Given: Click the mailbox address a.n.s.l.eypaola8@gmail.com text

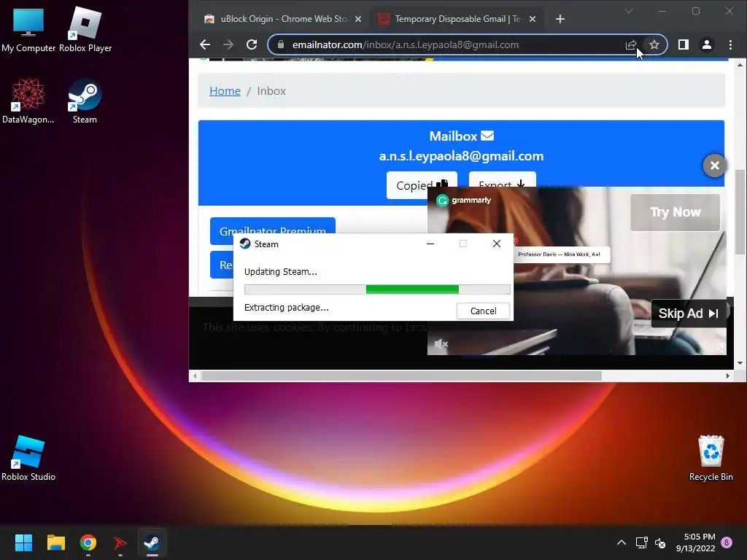Looking at the screenshot, I should coord(461,156).
